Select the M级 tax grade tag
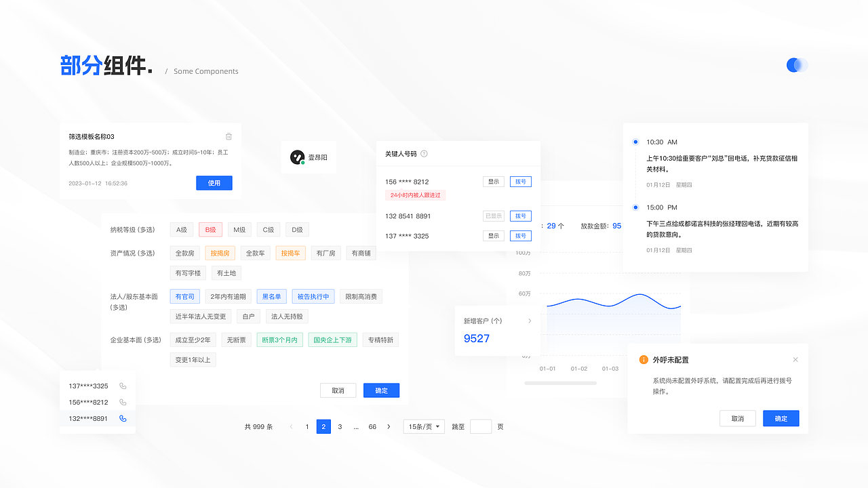868x488 pixels. pos(239,230)
